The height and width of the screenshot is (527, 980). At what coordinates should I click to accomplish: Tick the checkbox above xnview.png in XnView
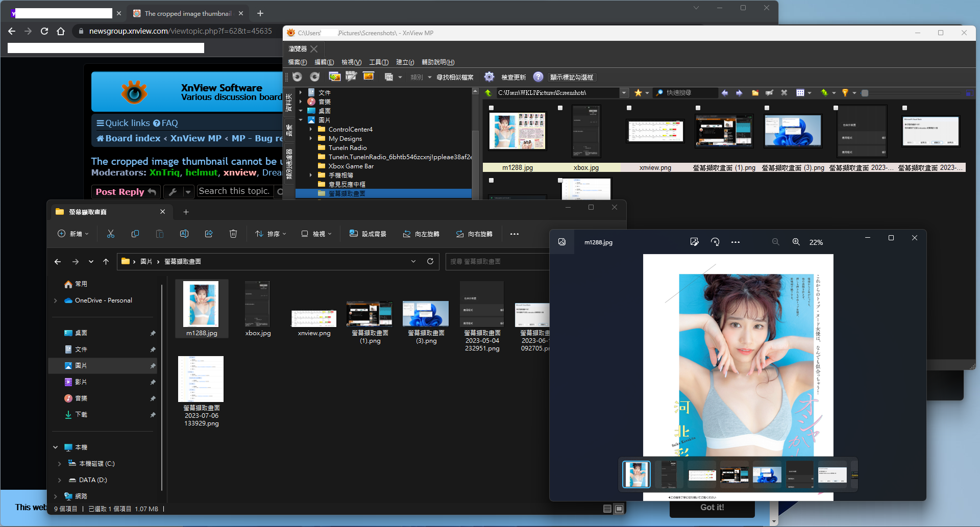pyautogui.click(x=629, y=108)
